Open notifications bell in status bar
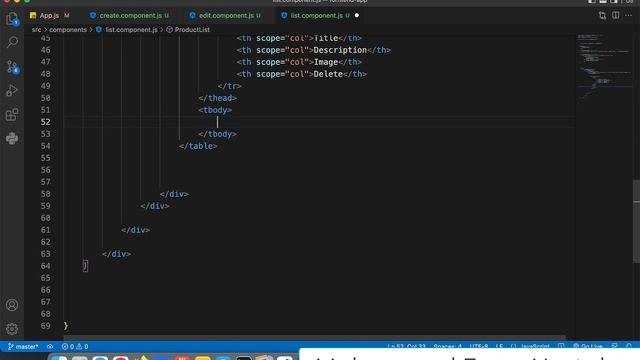The width and height of the screenshot is (640, 360). pos(629,347)
